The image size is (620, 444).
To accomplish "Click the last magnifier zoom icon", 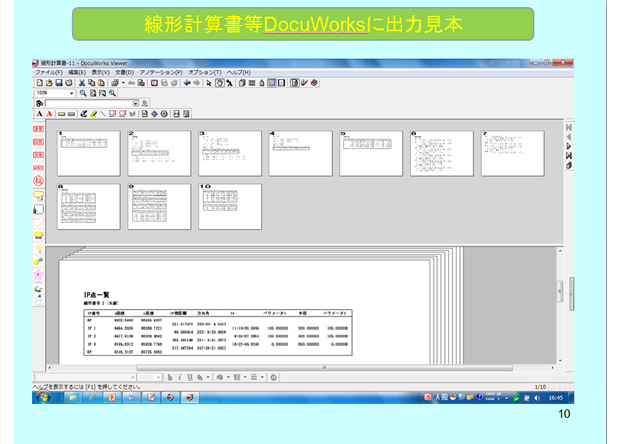I will pyautogui.click(x=113, y=93).
